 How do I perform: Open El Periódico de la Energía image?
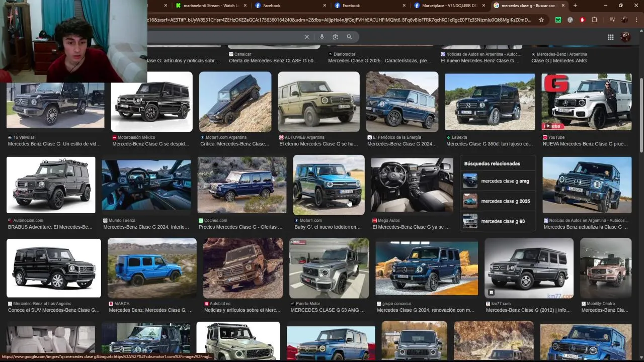pyautogui.click(x=402, y=102)
